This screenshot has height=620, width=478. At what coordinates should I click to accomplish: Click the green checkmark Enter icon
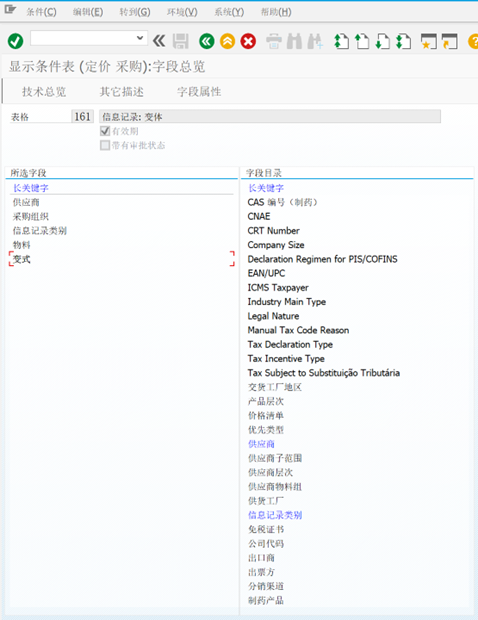(x=15, y=41)
